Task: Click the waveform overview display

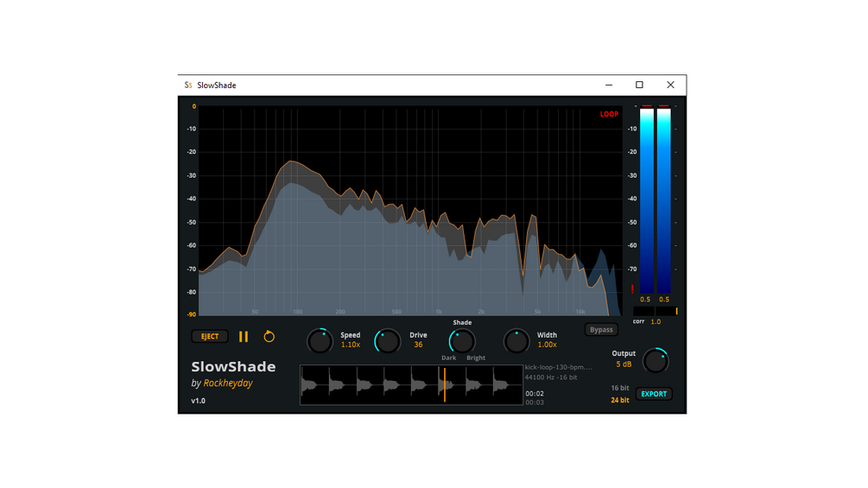Action: pyautogui.click(x=411, y=384)
